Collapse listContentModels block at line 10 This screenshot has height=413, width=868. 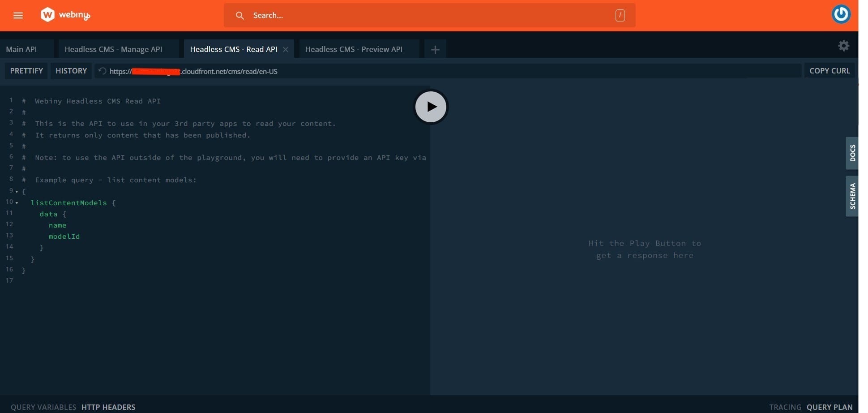click(x=17, y=203)
